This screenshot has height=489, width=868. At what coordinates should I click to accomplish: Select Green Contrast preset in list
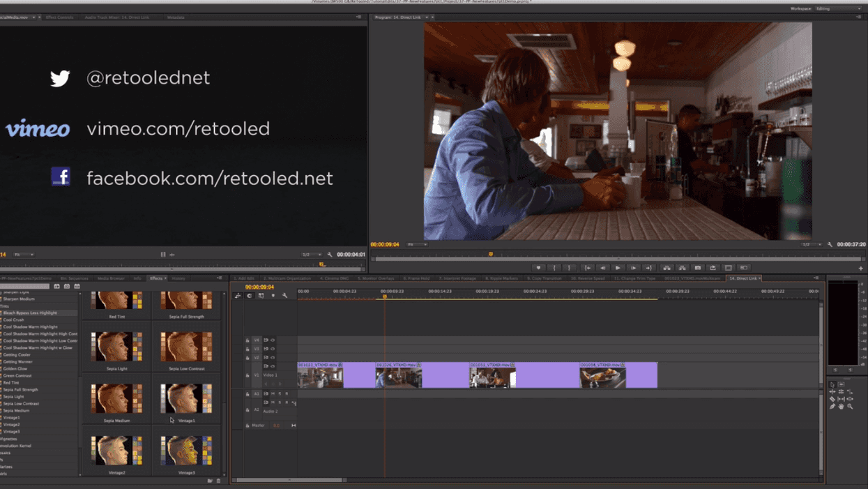click(17, 375)
